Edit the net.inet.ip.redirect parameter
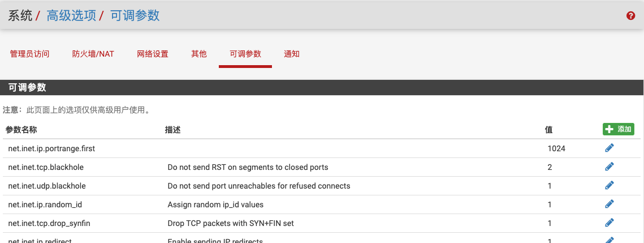Image resolution: width=644 pixels, height=243 pixels. tap(609, 240)
